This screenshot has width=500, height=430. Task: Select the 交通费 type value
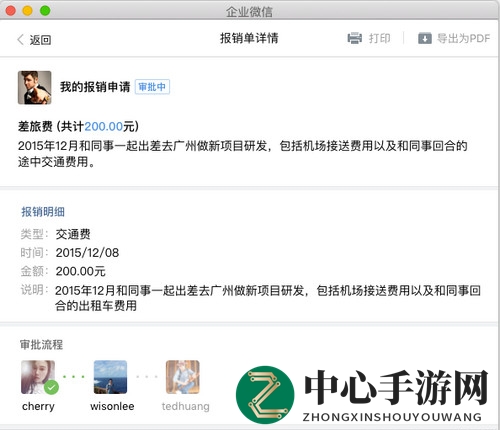click(73, 234)
